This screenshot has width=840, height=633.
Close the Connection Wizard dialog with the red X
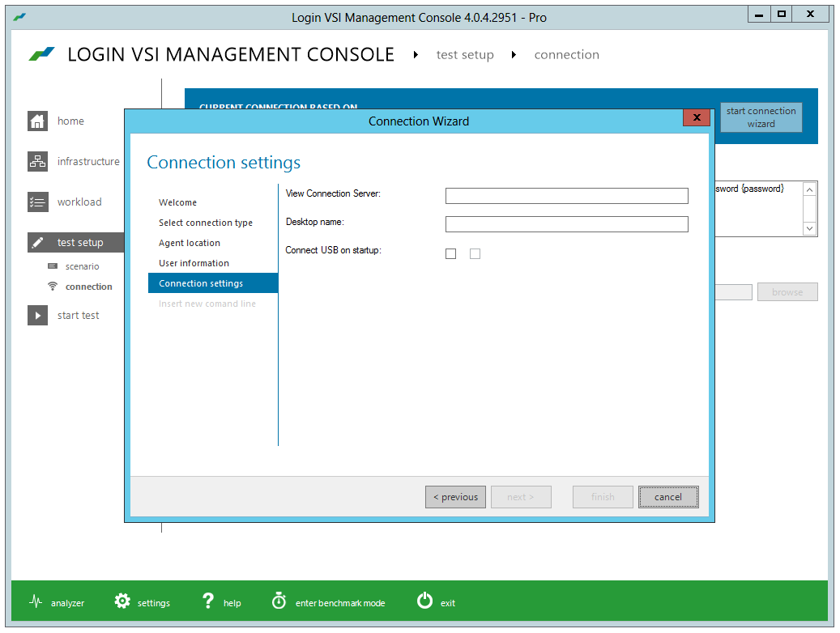697,117
